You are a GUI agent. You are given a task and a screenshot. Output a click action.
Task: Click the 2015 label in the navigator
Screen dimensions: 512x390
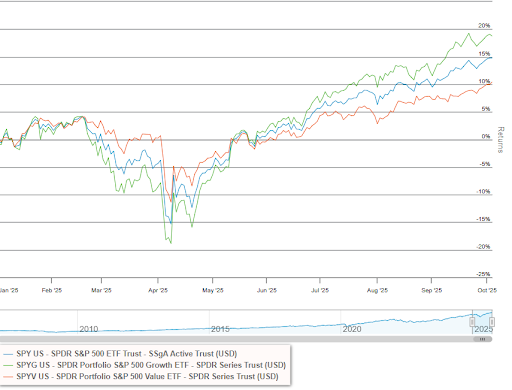tap(220, 329)
